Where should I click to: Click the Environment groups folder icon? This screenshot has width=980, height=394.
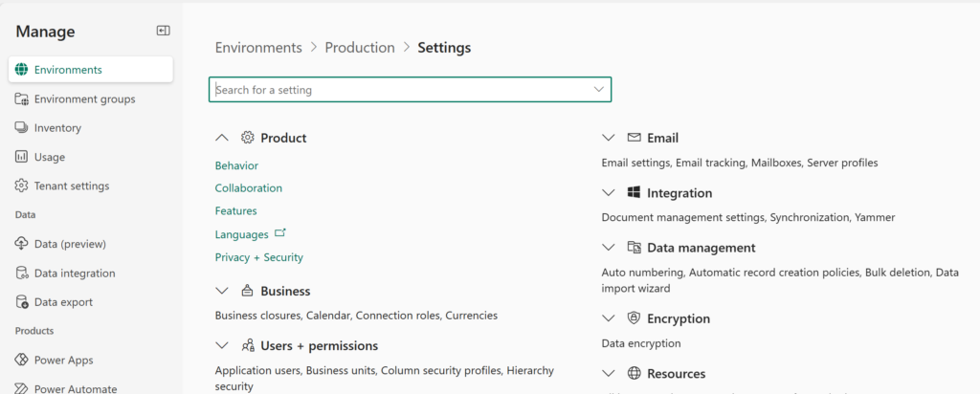coord(22,98)
